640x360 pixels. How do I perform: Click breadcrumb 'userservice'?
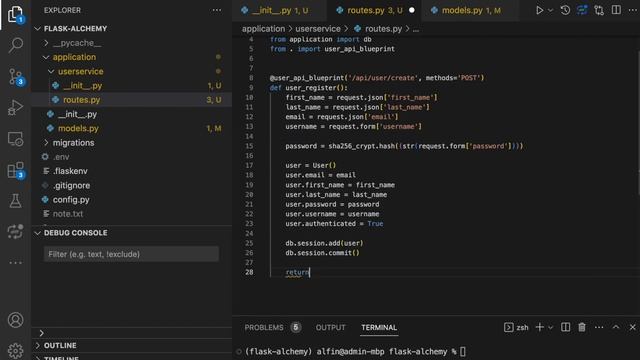[318, 29]
